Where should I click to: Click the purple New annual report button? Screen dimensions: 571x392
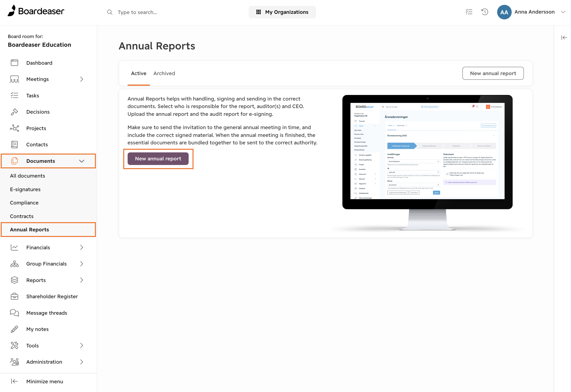point(158,158)
